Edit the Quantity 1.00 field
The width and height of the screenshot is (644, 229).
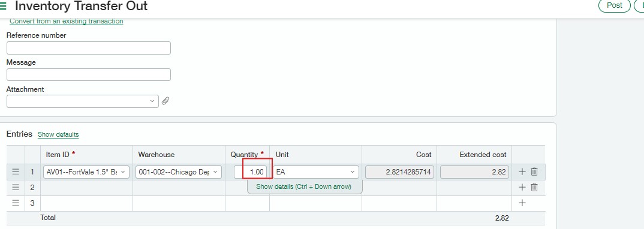click(x=251, y=172)
